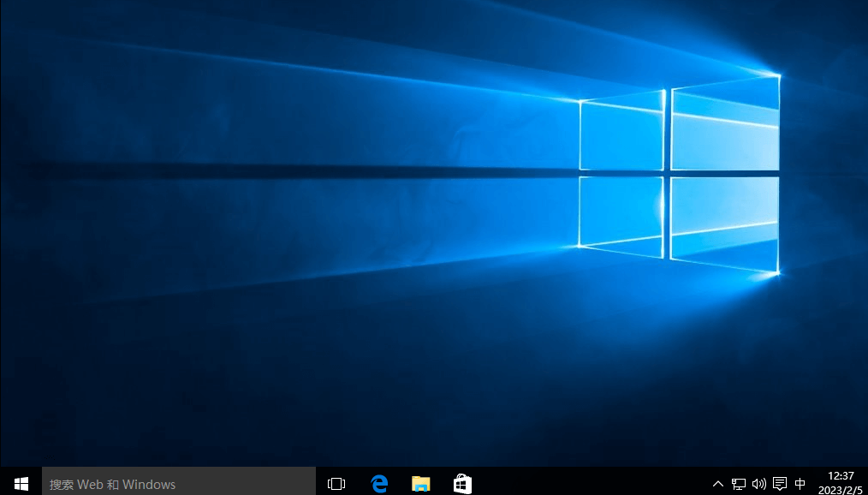This screenshot has width=868, height=495.
Task: Open the Windows Start menu
Action: click(21, 483)
